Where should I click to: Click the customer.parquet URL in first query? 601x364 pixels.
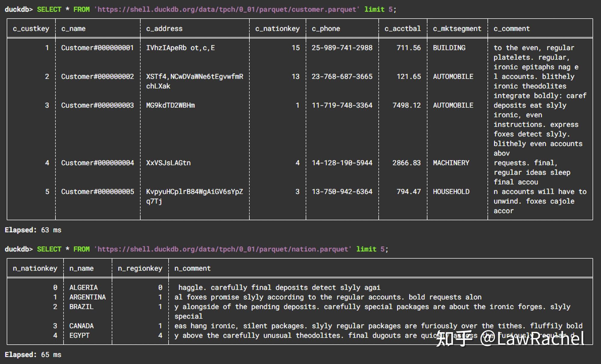(227, 9)
